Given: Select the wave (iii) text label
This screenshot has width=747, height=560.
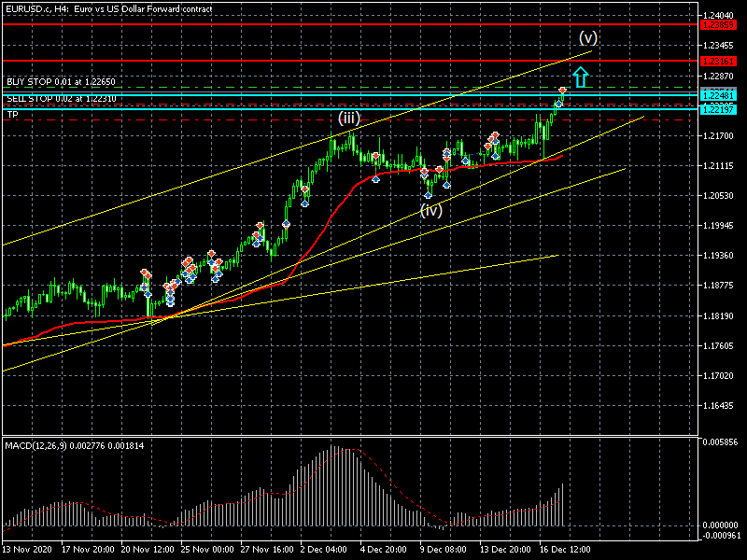Looking at the screenshot, I should [x=349, y=118].
